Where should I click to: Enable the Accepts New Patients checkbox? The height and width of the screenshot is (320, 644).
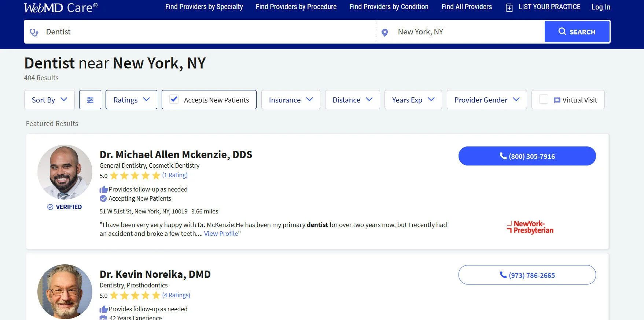point(174,98)
